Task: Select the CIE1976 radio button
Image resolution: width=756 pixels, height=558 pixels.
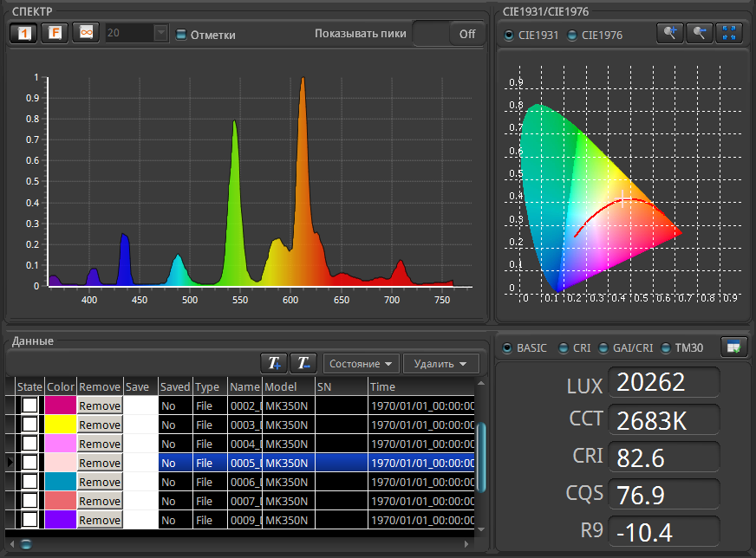Action: [572, 36]
